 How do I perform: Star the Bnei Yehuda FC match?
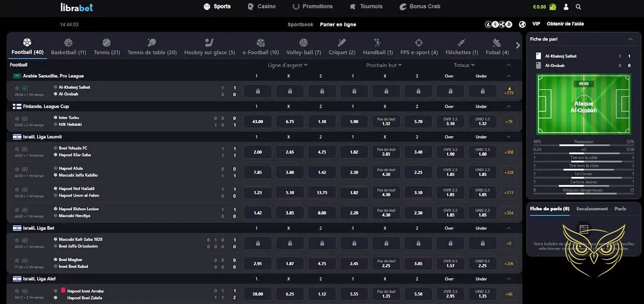coord(17,149)
